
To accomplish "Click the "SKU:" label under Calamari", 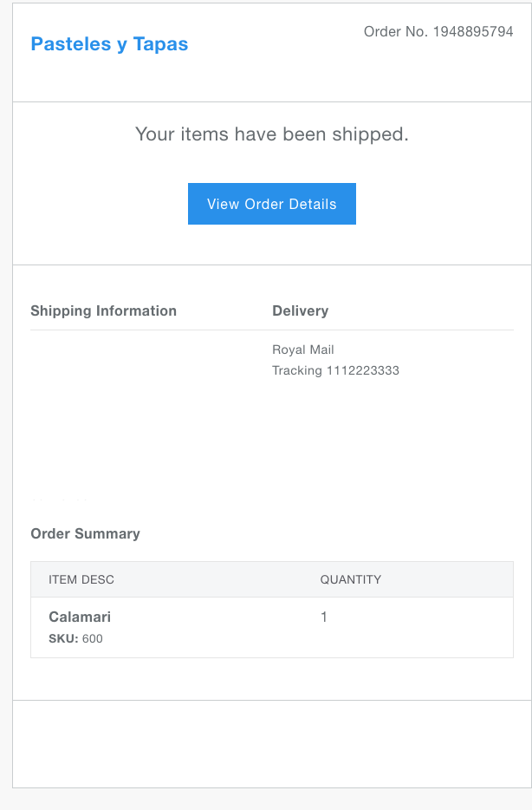I will click(x=63, y=639).
